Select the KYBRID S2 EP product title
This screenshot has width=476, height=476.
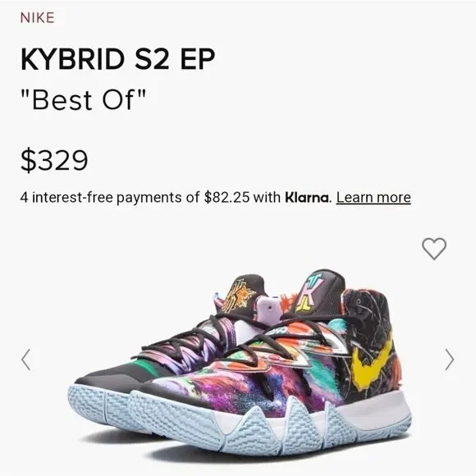tap(118, 59)
